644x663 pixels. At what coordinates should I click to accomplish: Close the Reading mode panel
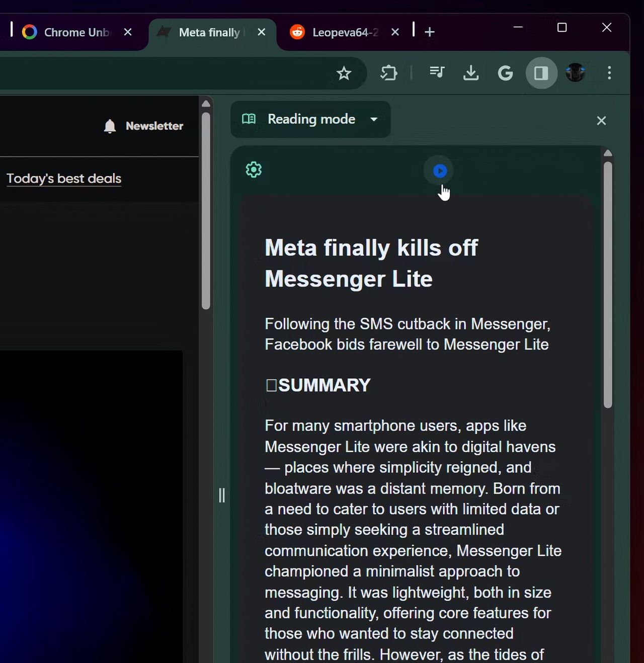pyautogui.click(x=601, y=120)
